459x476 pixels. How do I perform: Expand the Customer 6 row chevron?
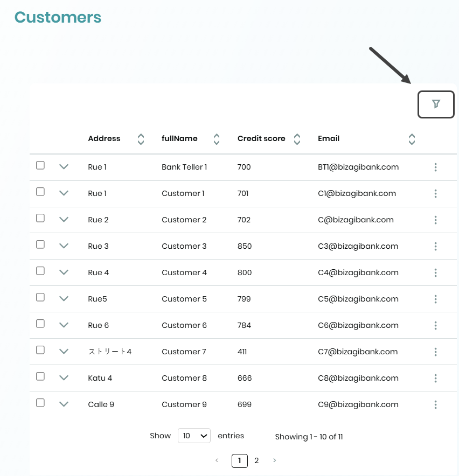(64, 325)
